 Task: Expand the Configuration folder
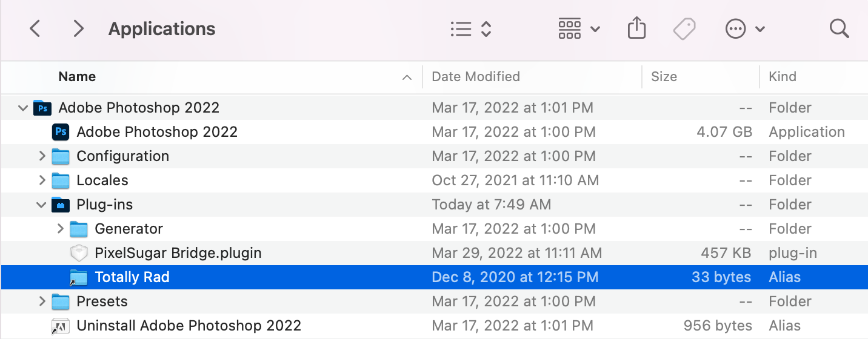[42, 156]
